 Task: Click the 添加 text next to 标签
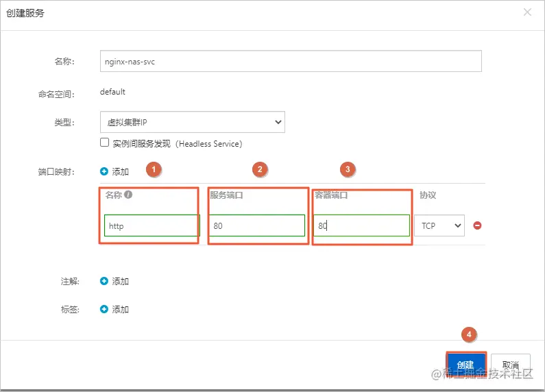(120, 310)
